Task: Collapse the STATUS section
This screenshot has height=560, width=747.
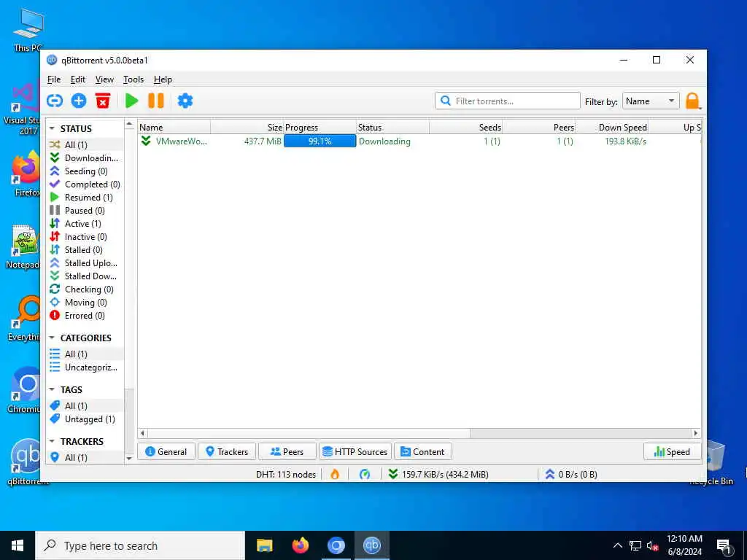Action: [x=52, y=128]
